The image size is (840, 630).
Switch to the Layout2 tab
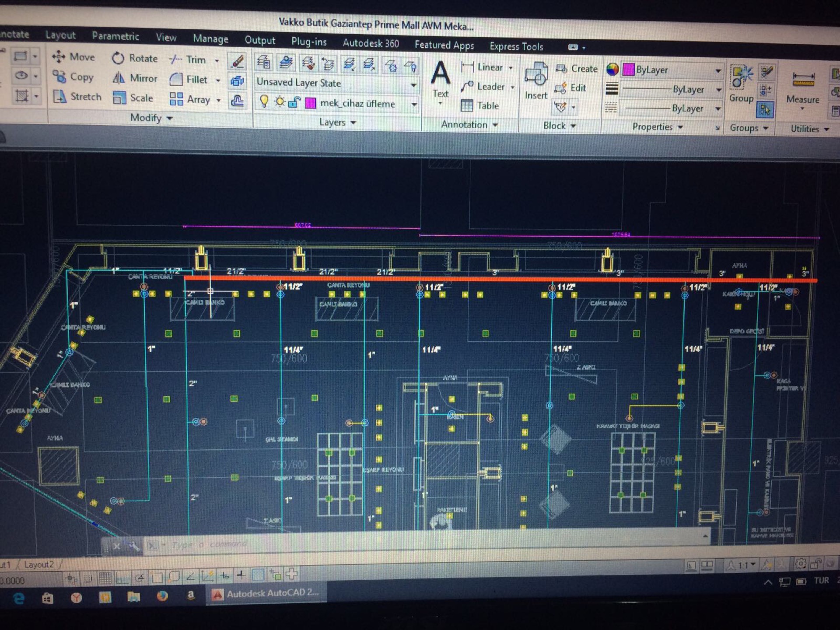coord(38,564)
